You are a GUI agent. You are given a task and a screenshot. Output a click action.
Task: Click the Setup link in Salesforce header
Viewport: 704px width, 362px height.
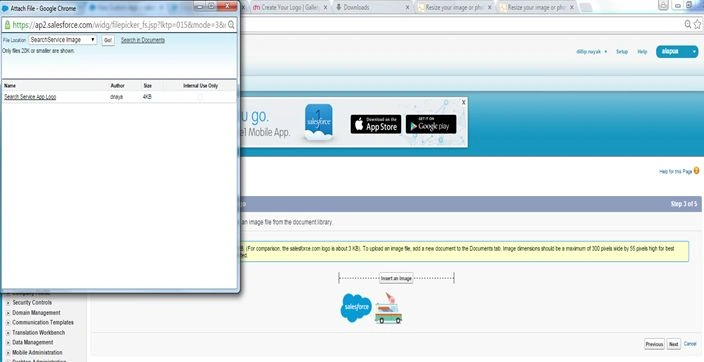click(622, 52)
